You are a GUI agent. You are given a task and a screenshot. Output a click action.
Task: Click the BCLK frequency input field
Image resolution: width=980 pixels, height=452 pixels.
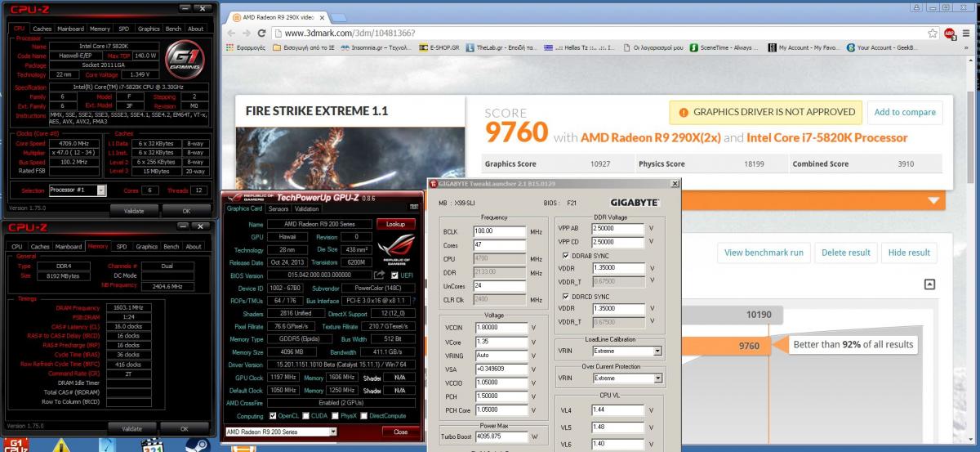(500, 231)
